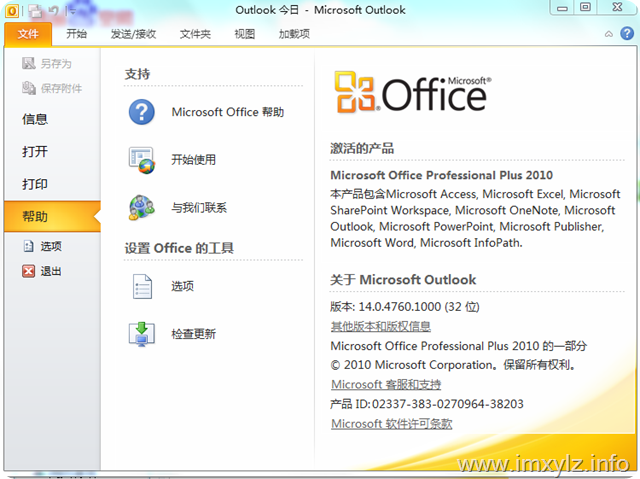Open the Microsoft 客服和支持 link
The image size is (640, 479).
(x=386, y=384)
